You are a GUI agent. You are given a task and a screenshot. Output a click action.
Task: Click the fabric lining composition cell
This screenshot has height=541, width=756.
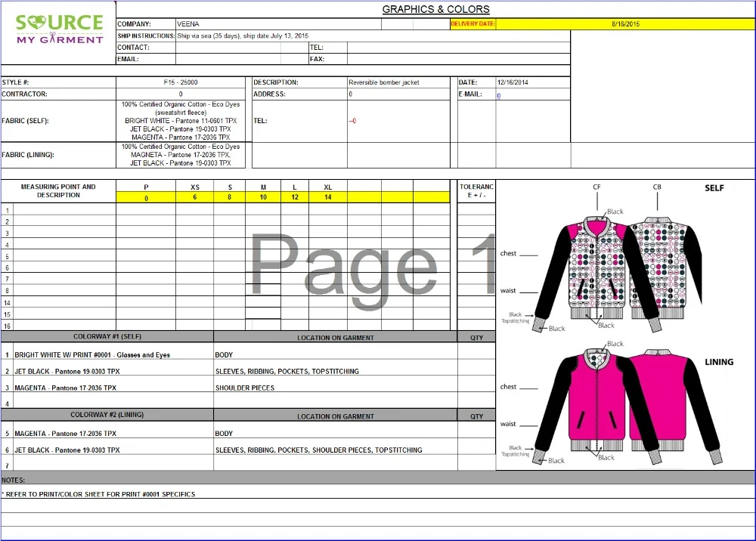pyautogui.click(x=181, y=155)
